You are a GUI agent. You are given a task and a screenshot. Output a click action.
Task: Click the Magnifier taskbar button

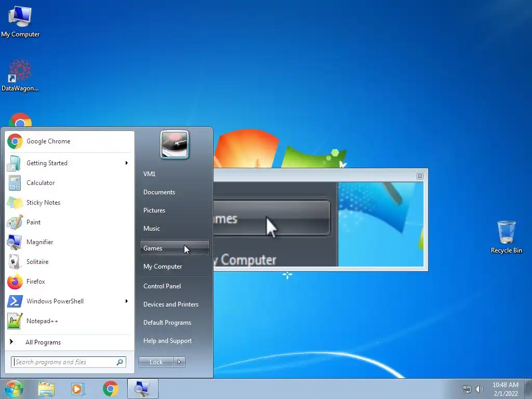click(x=142, y=389)
